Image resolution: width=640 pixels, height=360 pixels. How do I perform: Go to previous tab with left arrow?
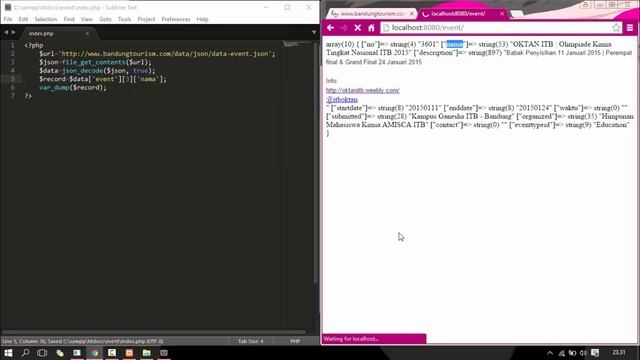(x=6, y=32)
